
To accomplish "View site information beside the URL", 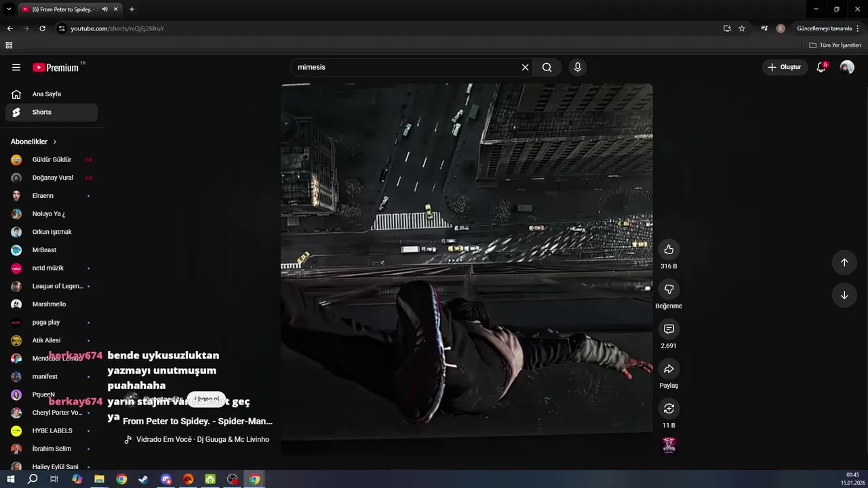I will 62,28.
